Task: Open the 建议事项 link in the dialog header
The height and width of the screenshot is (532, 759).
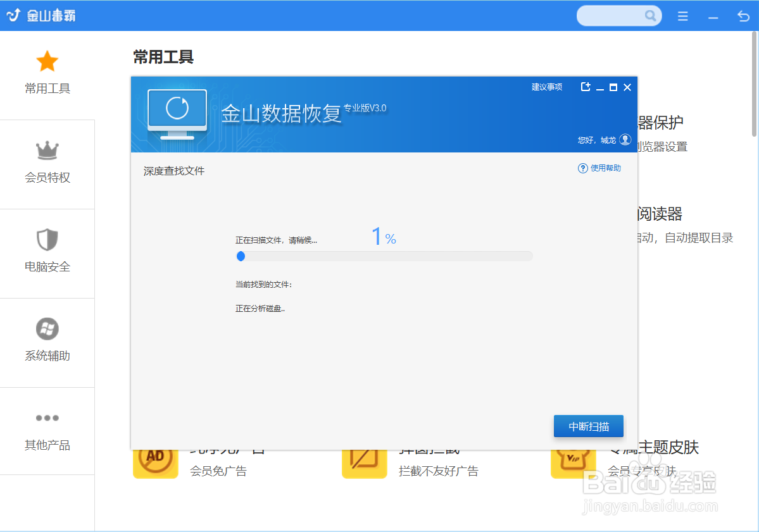Action: (546, 87)
